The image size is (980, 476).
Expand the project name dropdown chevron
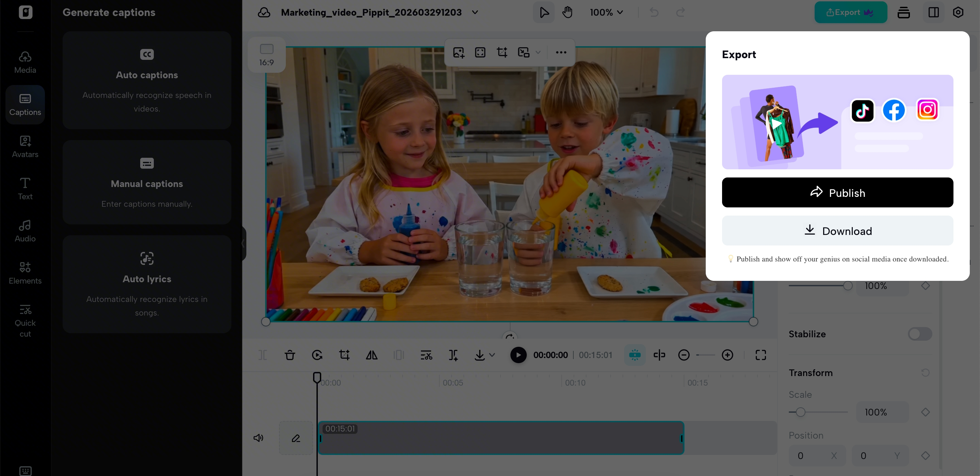(x=475, y=12)
